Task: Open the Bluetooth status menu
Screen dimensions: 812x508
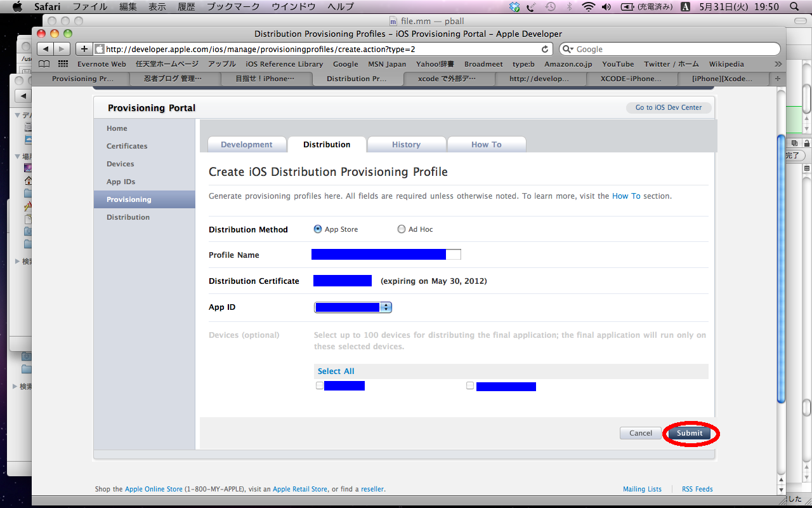Action: tap(569, 7)
